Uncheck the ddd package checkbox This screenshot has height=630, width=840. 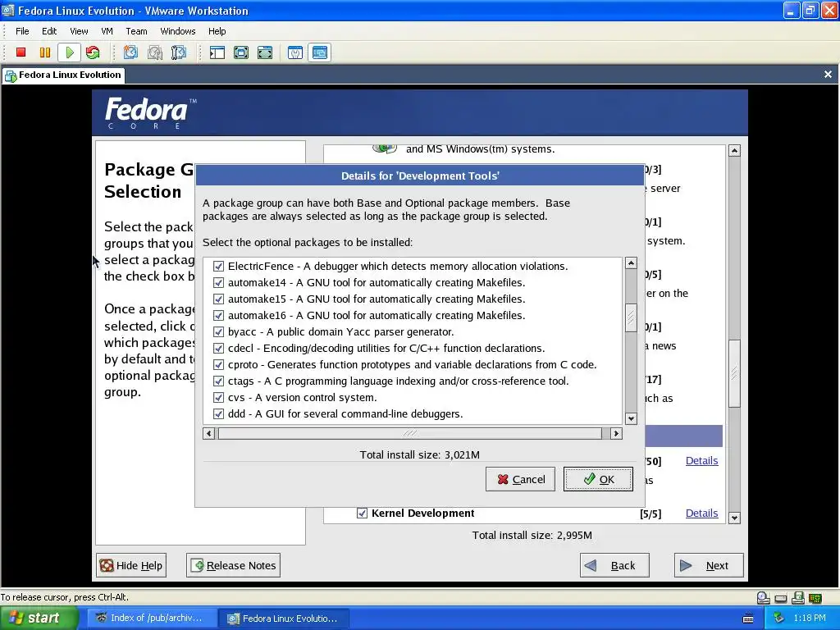(218, 414)
